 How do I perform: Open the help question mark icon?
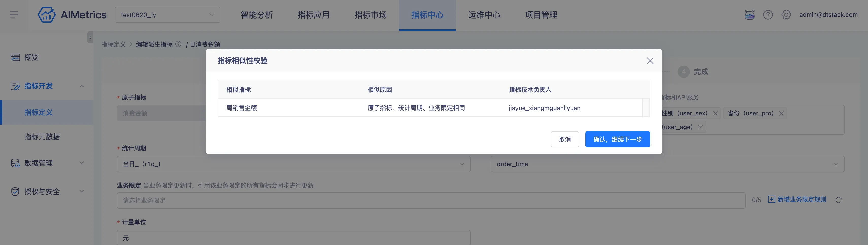(767, 15)
